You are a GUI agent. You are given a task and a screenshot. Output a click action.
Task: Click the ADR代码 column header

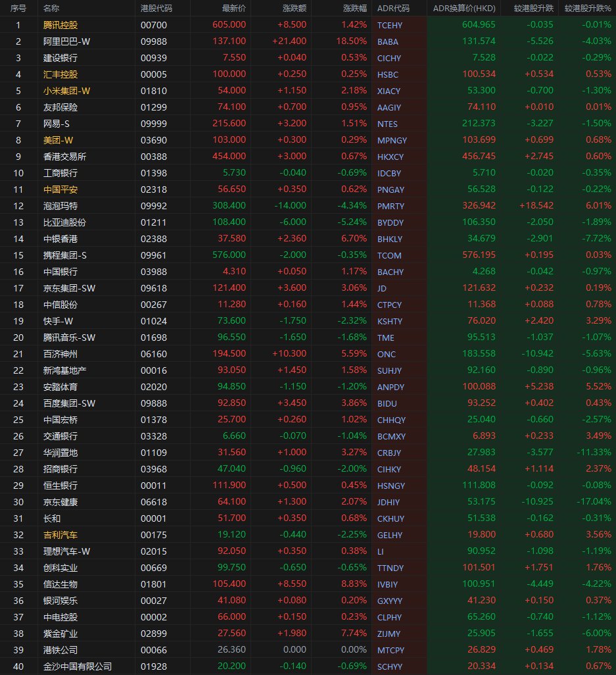pos(393,8)
